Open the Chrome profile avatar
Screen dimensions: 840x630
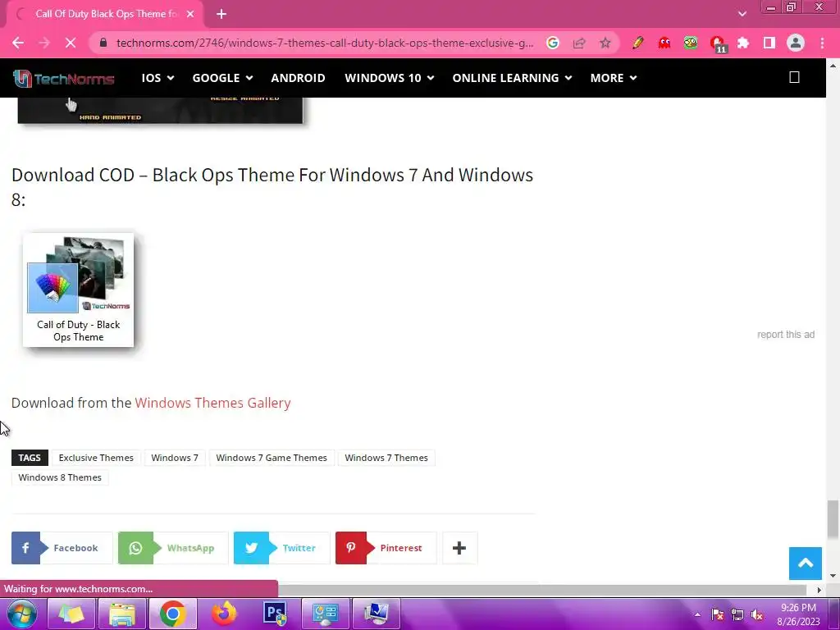tap(796, 43)
